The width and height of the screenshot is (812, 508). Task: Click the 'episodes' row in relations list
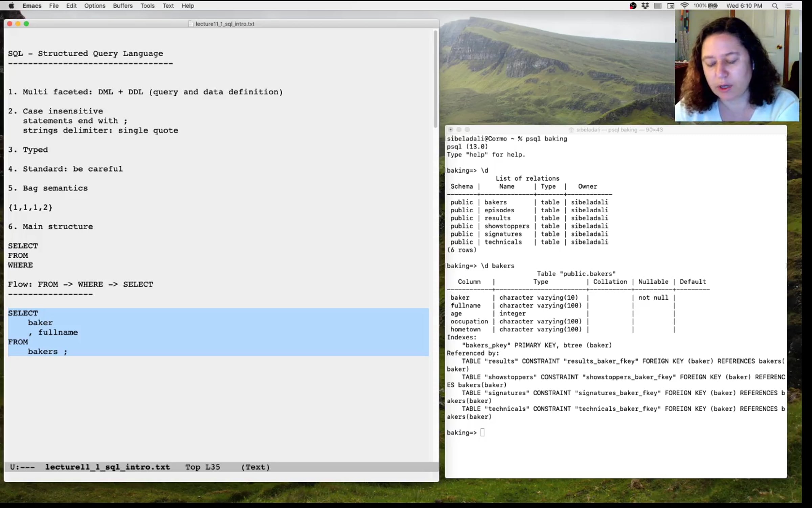(529, 210)
